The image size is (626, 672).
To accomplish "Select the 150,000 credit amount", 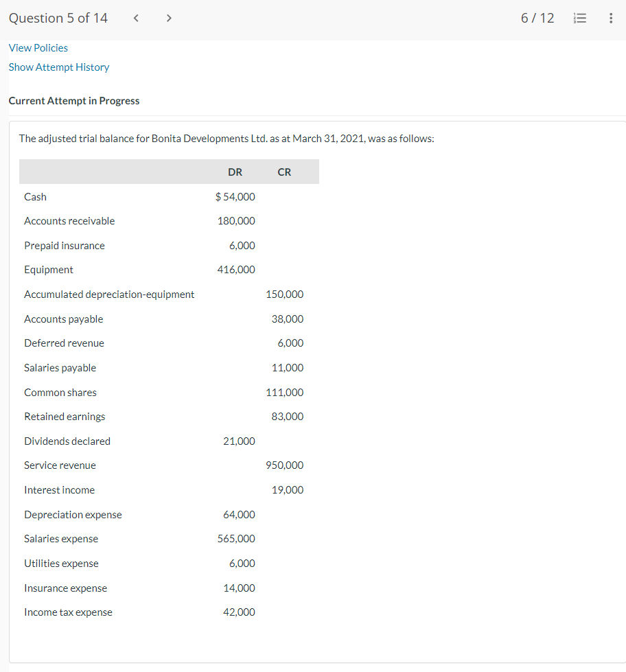I will 284,294.
